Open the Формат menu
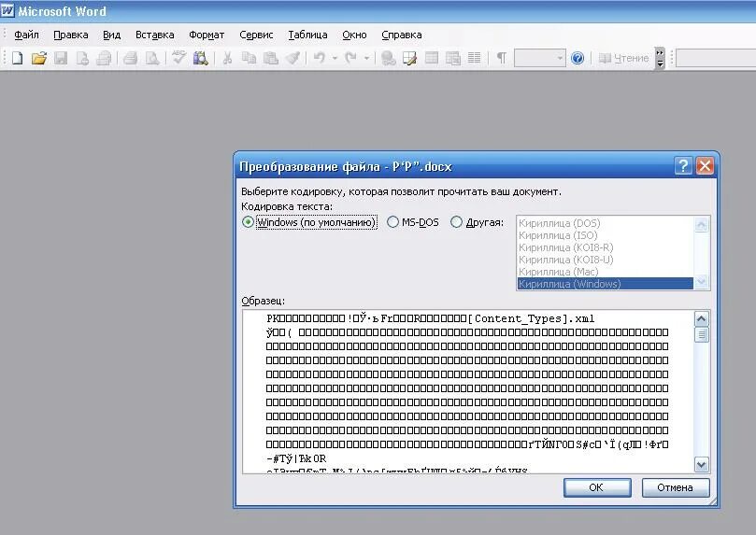Viewport: 756px width, 535px height. (207, 35)
